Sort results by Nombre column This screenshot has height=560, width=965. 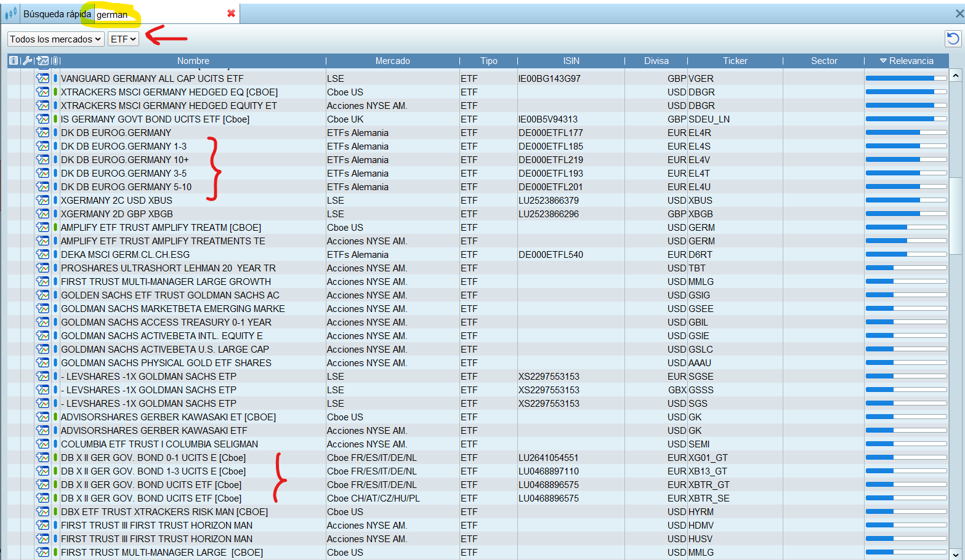click(x=193, y=60)
